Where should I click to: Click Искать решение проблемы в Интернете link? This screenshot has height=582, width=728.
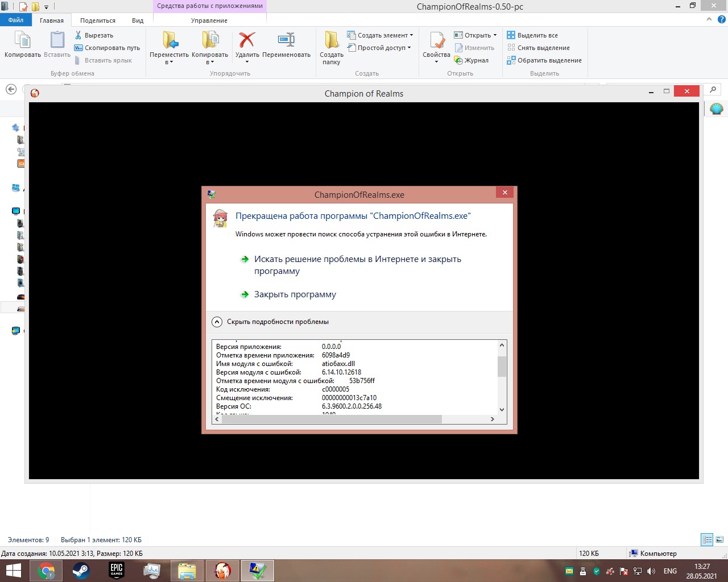pyautogui.click(x=358, y=265)
